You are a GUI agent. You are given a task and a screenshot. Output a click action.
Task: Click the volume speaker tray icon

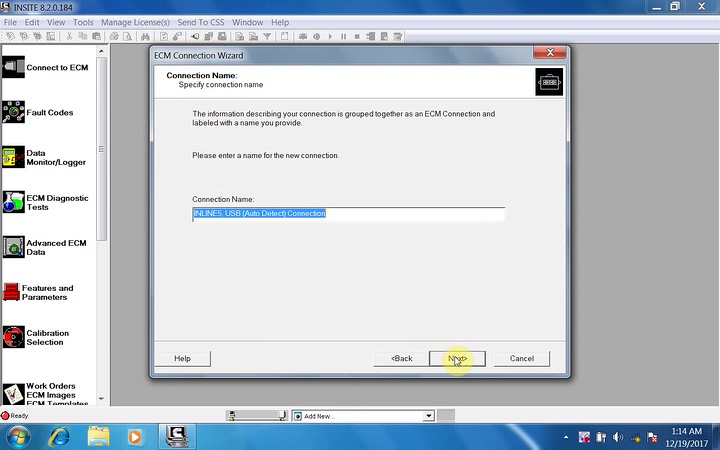click(618, 437)
